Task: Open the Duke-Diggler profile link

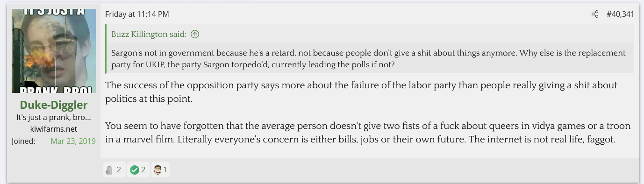Action: [54, 105]
